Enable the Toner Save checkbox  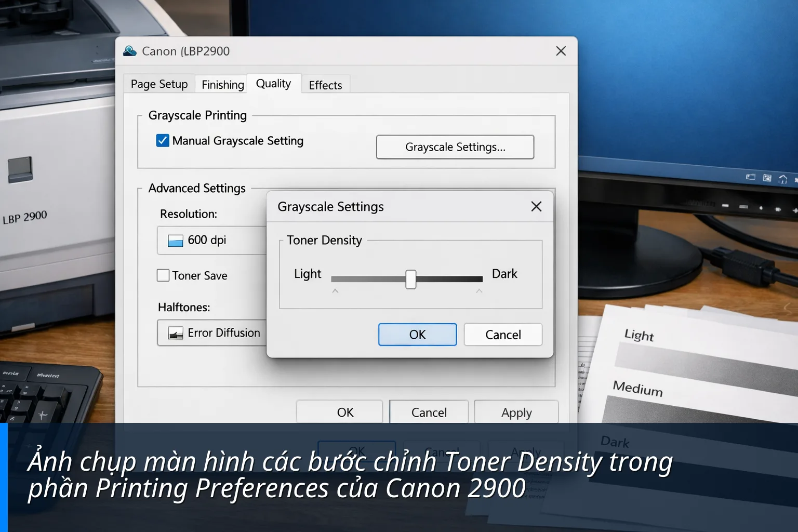163,275
